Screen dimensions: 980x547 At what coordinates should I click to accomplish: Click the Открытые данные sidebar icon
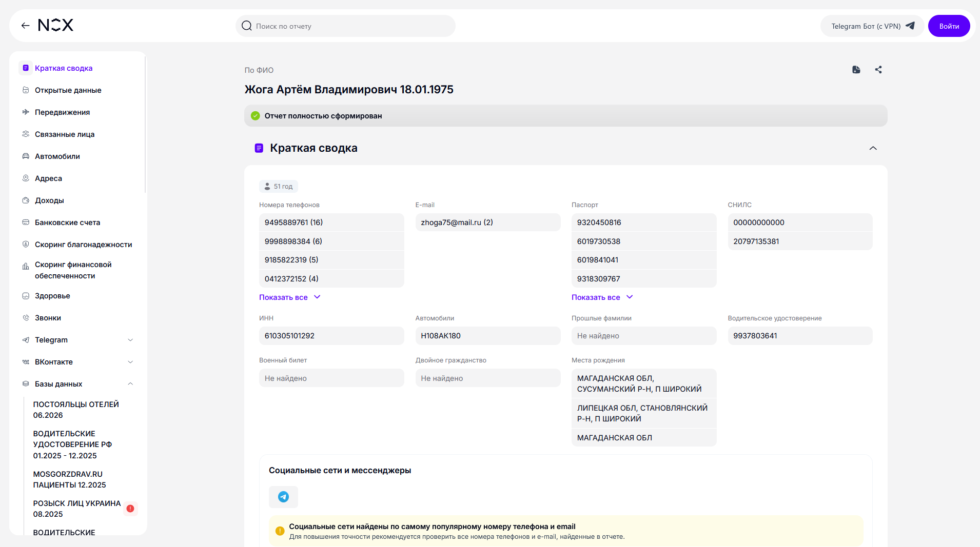pos(26,90)
